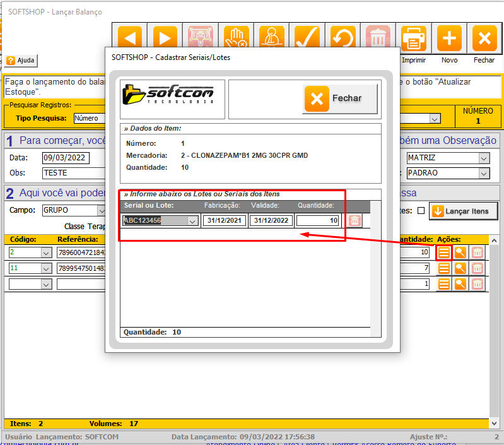Click the Fechar button in dialog
The height and width of the screenshot is (445, 504).
click(341, 98)
